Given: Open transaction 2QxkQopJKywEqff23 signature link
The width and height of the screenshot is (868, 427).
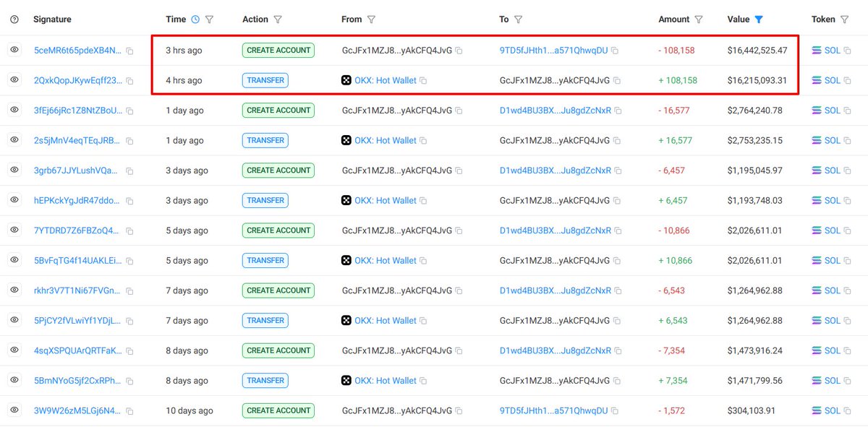Looking at the screenshot, I should tap(77, 80).
